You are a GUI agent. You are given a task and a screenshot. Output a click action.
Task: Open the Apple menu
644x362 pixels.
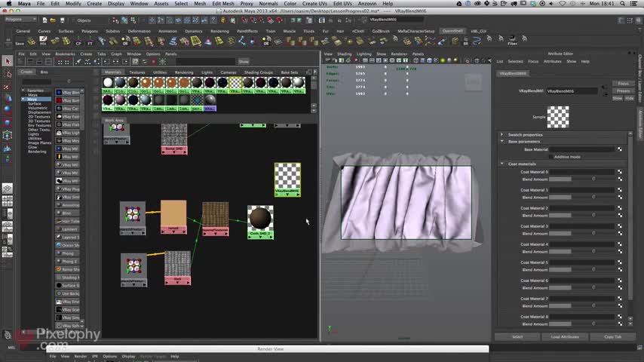8,3
